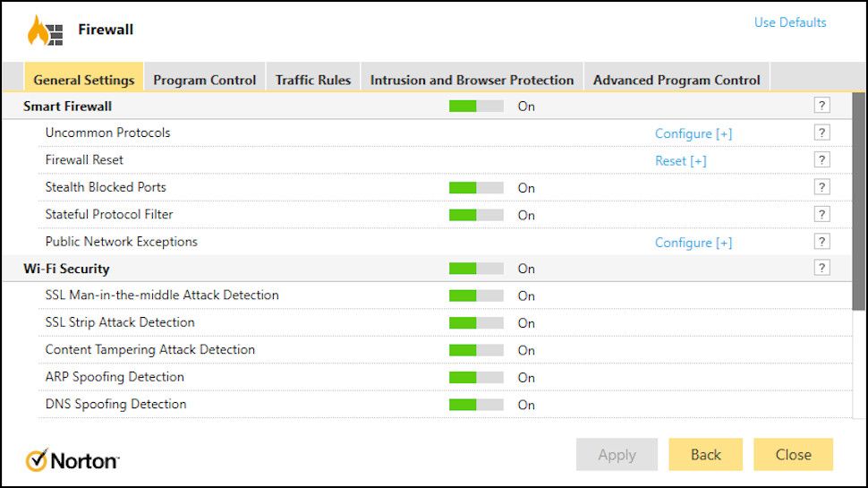Click the Stealth Blocked Ports label

pyautogui.click(x=106, y=187)
